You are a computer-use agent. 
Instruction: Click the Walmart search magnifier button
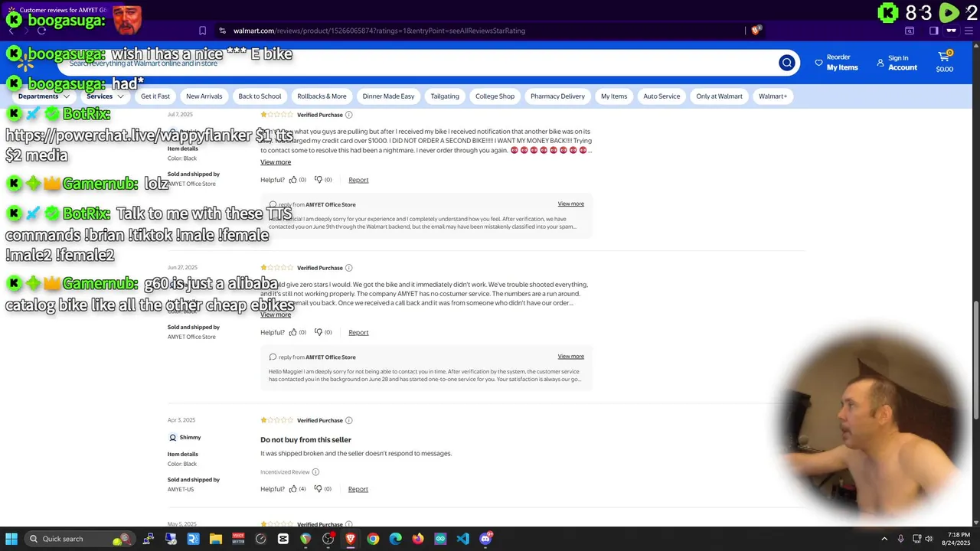[x=786, y=63]
